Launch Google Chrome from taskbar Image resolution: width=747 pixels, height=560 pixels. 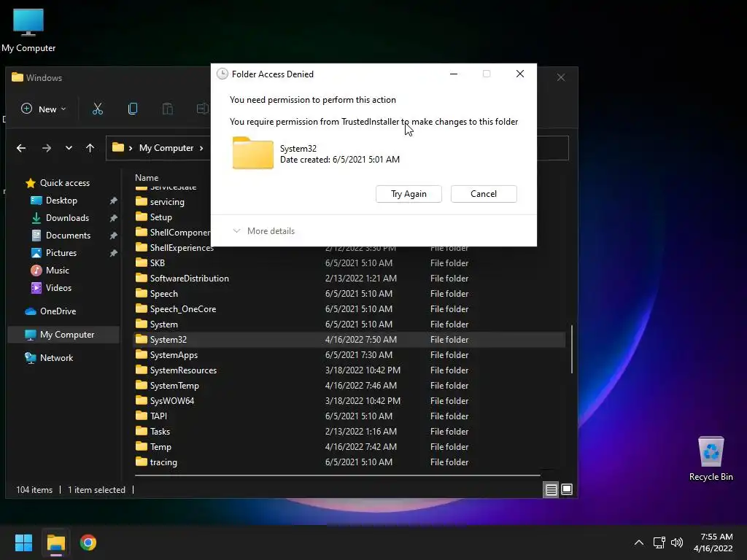(x=88, y=542)
